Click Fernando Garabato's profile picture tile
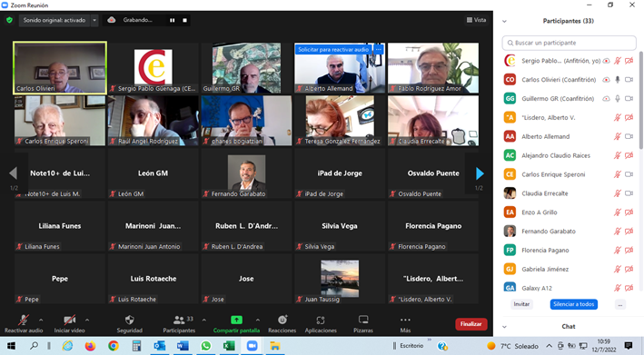This screenshot has width=644, height=355. [246, 173]
